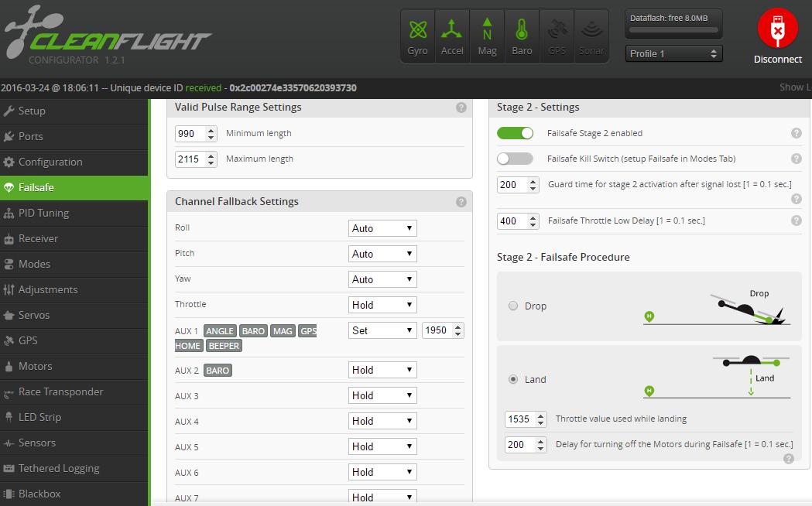The height and width of the screenshot is (506, 812).
Task: Toggle Failsafe Stage 2 enabled switch
Action: point(515,133)
